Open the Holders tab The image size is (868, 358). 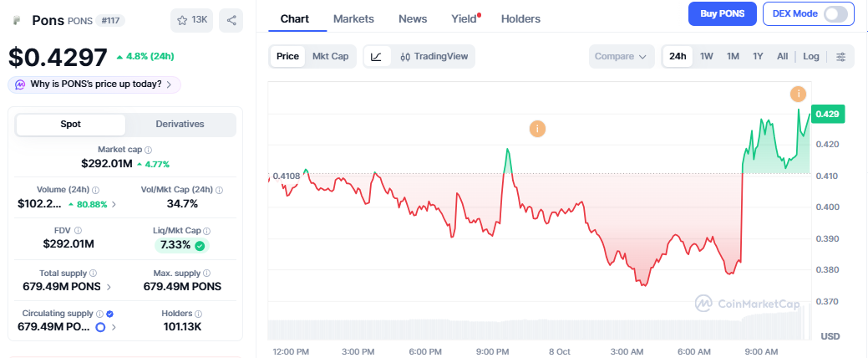(x=521, y=19)
